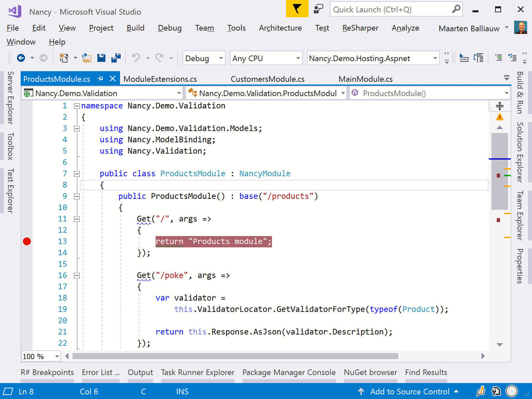Open the Package Manager Console panel

[289, 372]
